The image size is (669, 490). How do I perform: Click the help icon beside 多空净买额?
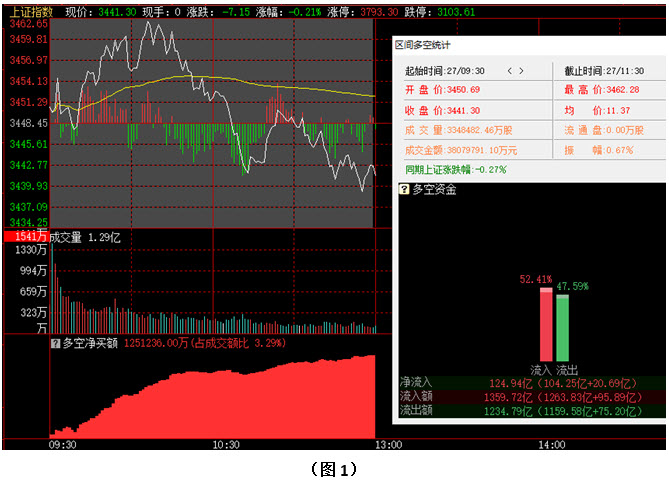(x=55, y=343)
